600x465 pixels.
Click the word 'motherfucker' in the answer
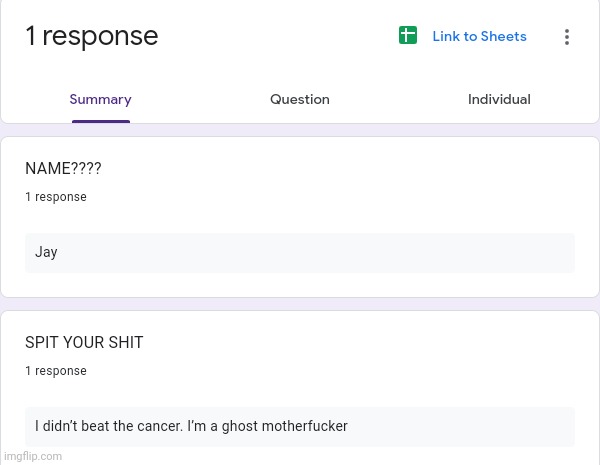[304, 426]
